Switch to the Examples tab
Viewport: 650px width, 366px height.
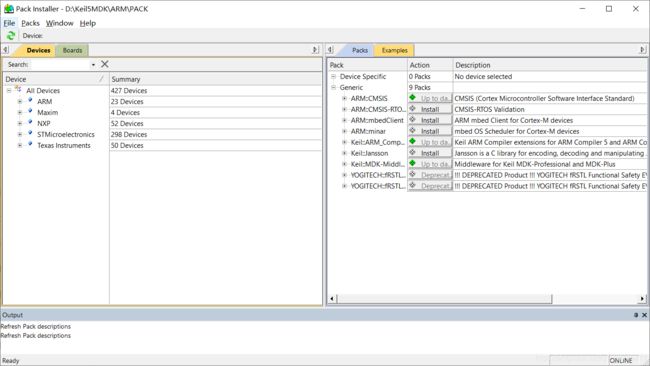click(x=394, y=50)
